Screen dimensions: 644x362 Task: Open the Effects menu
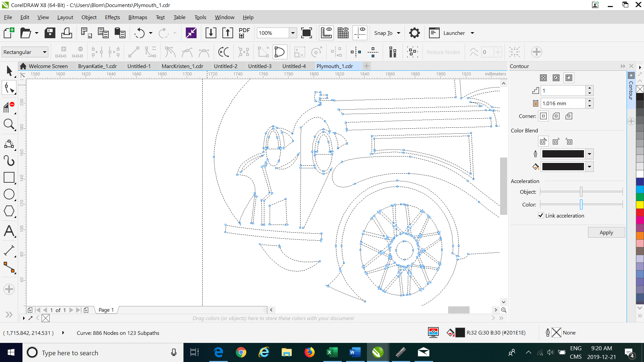[x=112, y=17]
